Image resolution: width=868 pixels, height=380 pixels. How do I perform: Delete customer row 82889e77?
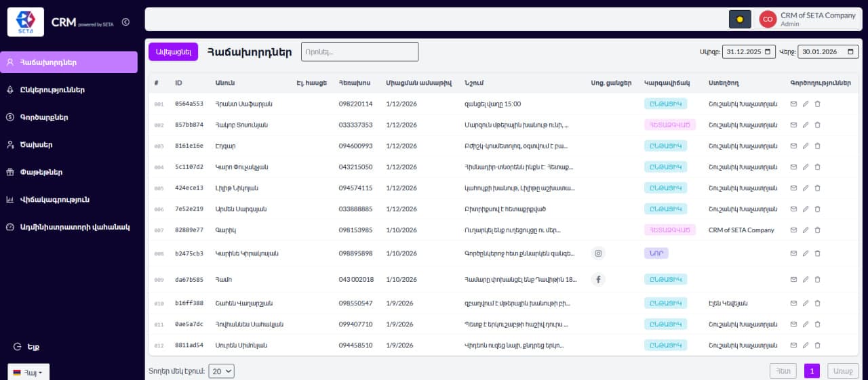817,230
